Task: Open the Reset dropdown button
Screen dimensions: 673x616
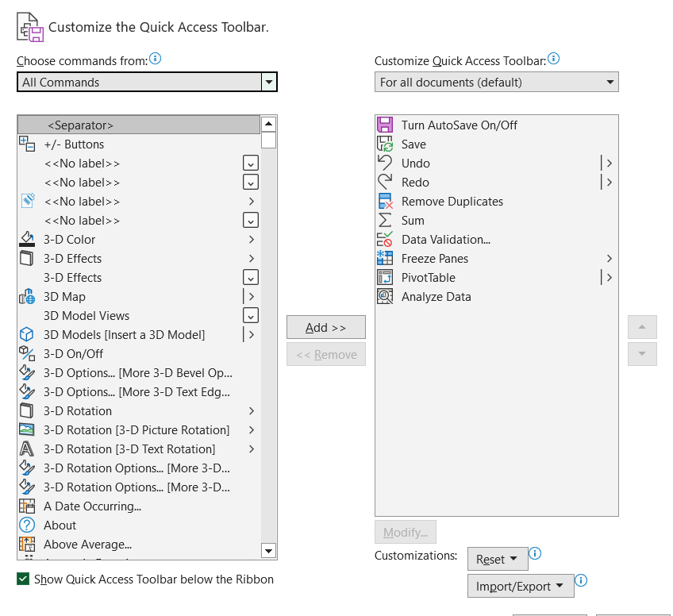Action: [498, 559]
